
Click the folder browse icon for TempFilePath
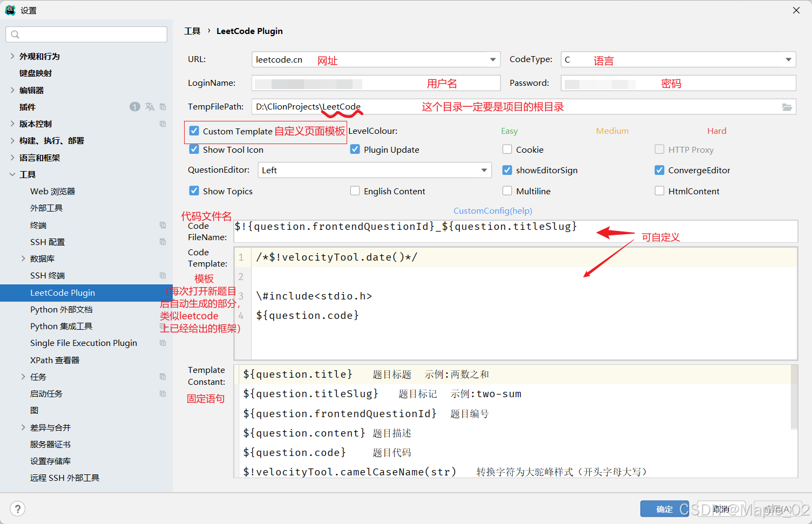pos(788,106)
